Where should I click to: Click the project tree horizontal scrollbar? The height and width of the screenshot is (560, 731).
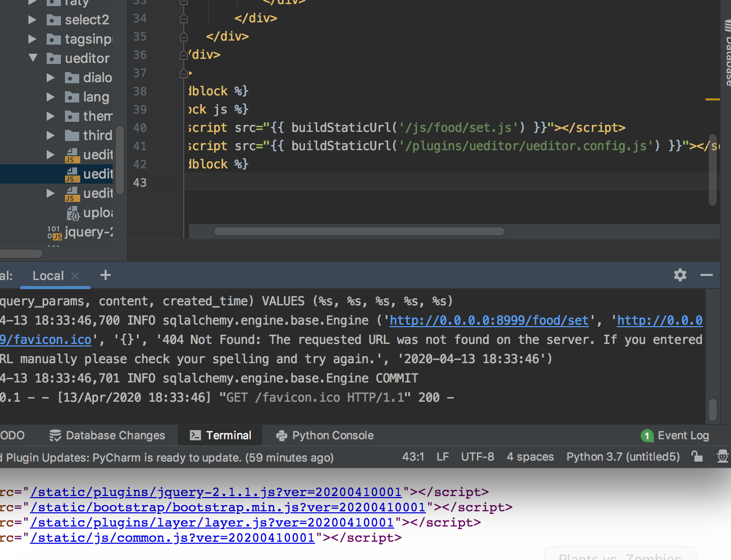21,253
